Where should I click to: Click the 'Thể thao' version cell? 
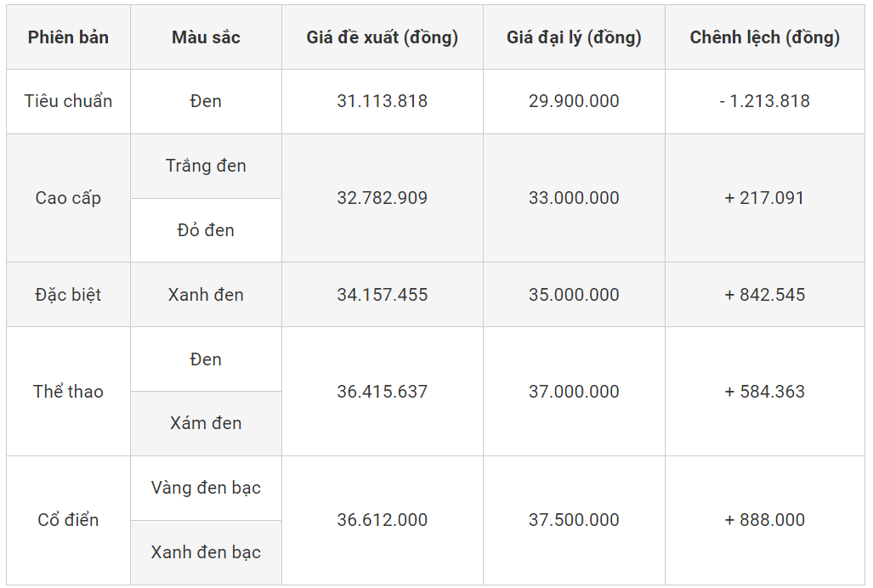click(x=68, y=392)
